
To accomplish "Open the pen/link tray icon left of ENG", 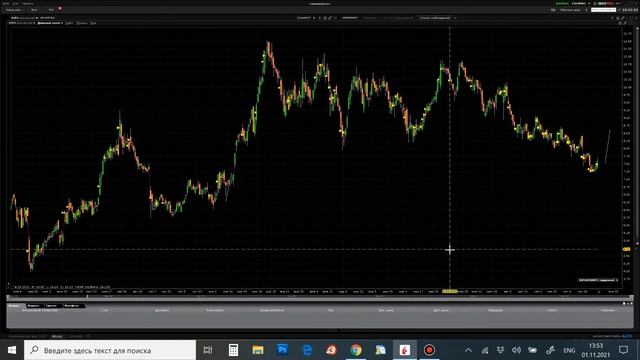I will pos(550,350).
